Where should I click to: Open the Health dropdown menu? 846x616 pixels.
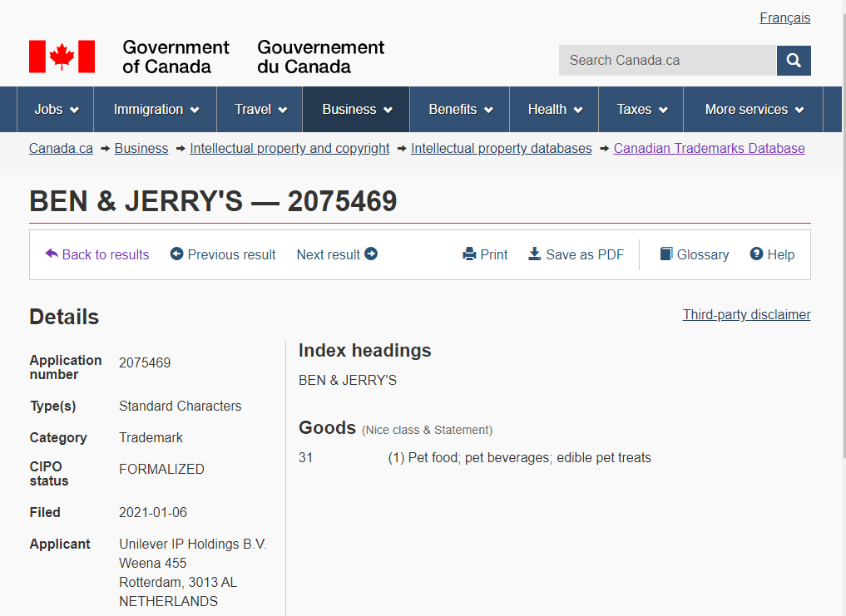(x=554, y=110)
